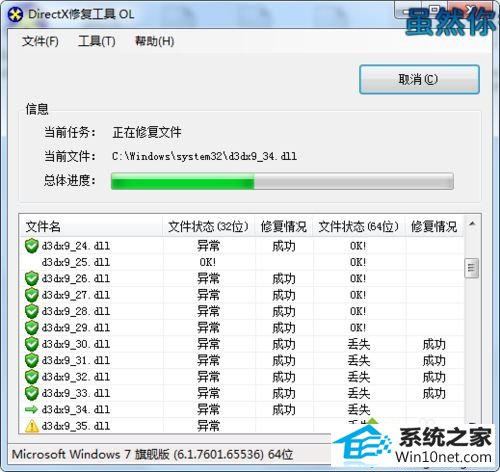Click the 异常 status of d3dx9_35.dll

tap(208, 426)
